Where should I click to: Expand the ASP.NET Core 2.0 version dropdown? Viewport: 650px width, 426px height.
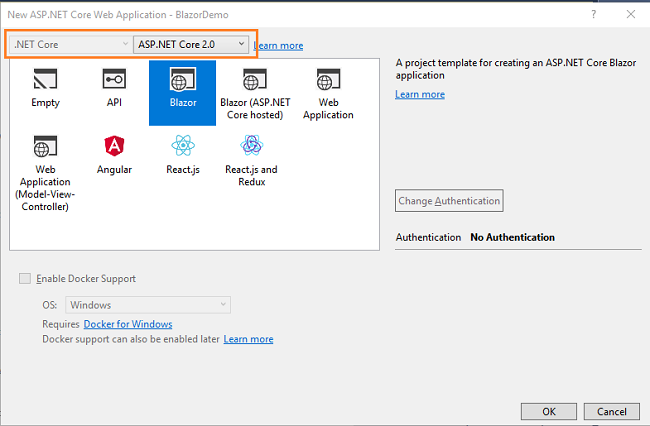coord(191,44)
